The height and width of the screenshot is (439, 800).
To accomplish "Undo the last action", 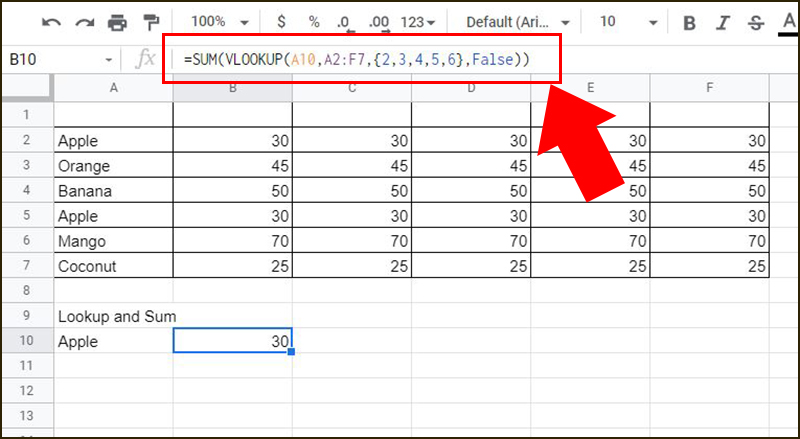I will [51, 22].
